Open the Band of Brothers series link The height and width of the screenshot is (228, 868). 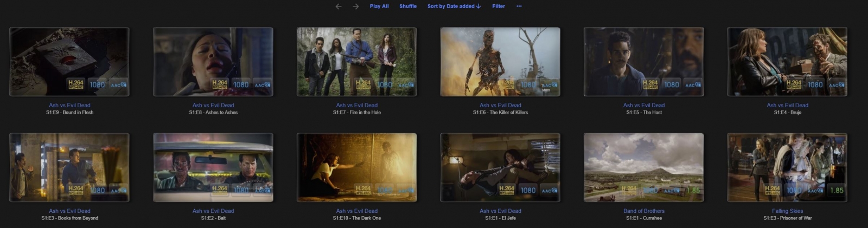tap(643, 211)
